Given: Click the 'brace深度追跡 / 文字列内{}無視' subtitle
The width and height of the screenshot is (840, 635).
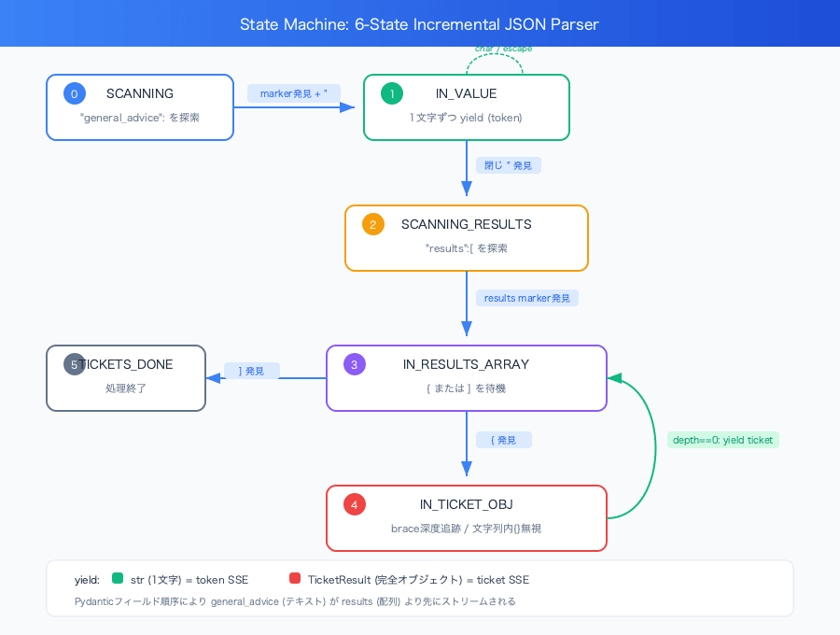Looking at the screenshot, I should click(x=466, y=529).
